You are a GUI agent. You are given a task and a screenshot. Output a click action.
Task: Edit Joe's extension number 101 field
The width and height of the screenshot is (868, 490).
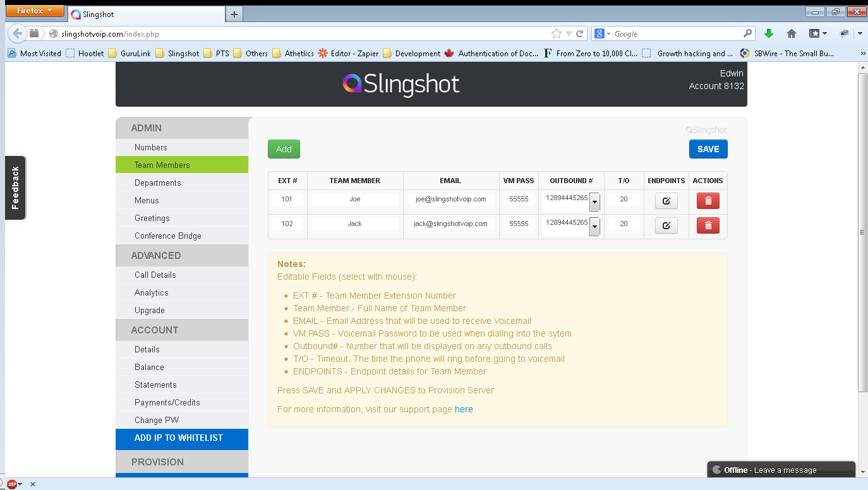(x=287, y=199)
